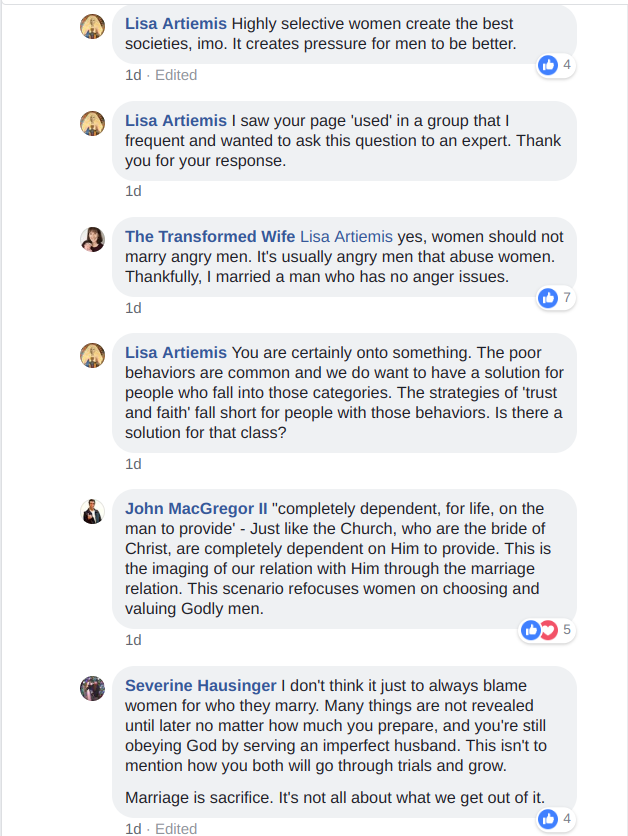Click like reaction on Severine Hausinger's comment
The height and width of the screenshot is (836, 628).
[x=548, y=819]
